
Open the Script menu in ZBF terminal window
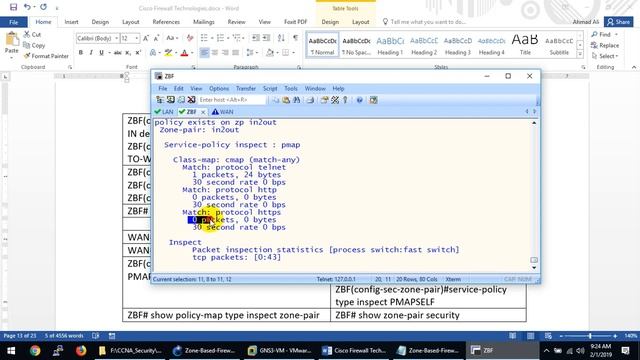(270, 88)
